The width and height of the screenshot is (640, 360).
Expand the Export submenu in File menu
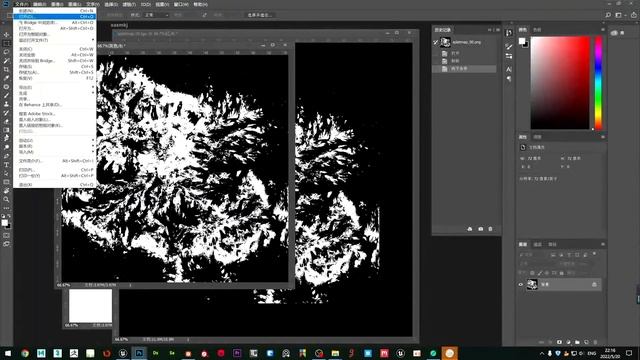pyautogui.click(x=54, y=87)
